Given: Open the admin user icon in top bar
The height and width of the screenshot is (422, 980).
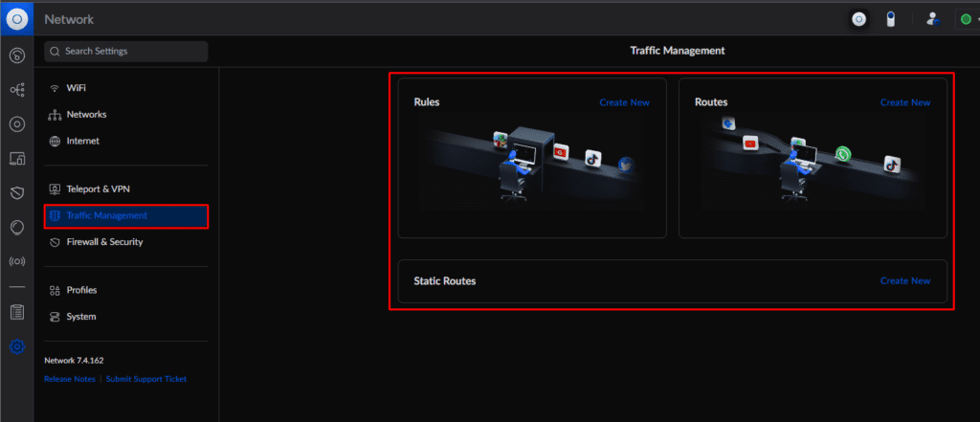Looking at the screenshot, I should (933, 19).
